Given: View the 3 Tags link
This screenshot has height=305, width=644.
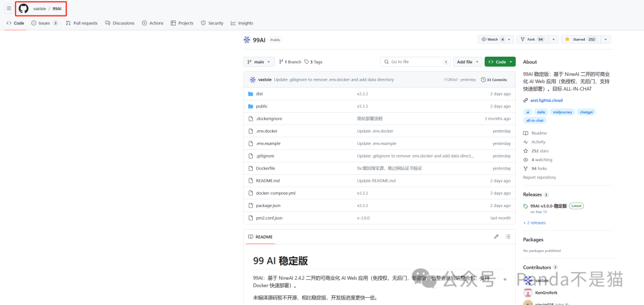Looking at the screenshot, I should coord(314,62).
